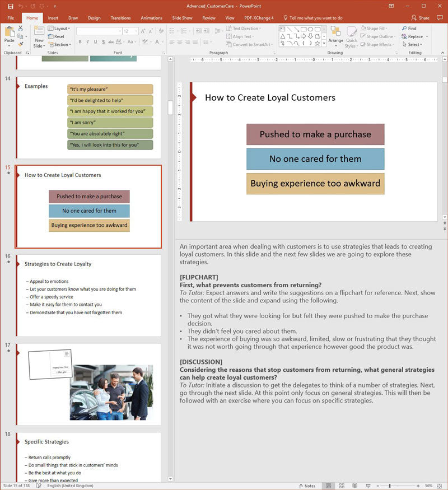Switch to Slide Sorter view

pos(342,486)
